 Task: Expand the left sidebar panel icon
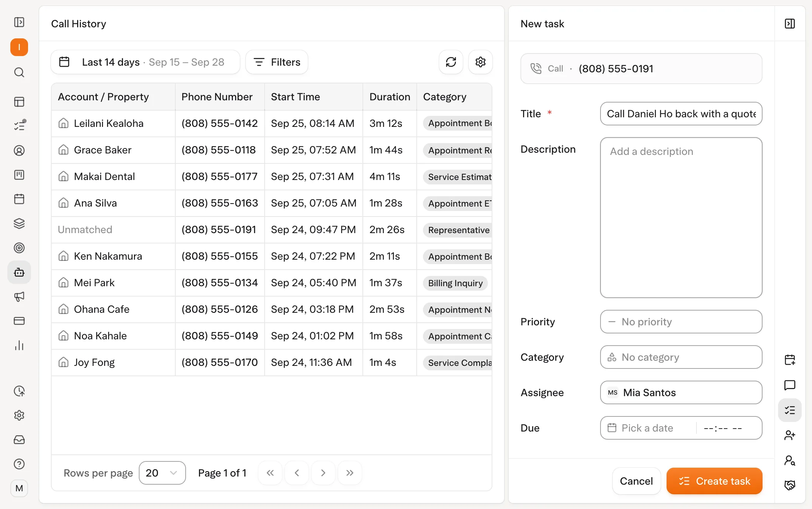click(x=19, y=22)
